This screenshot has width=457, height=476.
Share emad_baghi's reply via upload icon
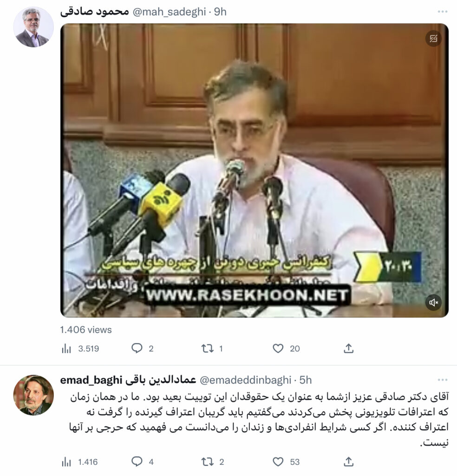(348, 462)
